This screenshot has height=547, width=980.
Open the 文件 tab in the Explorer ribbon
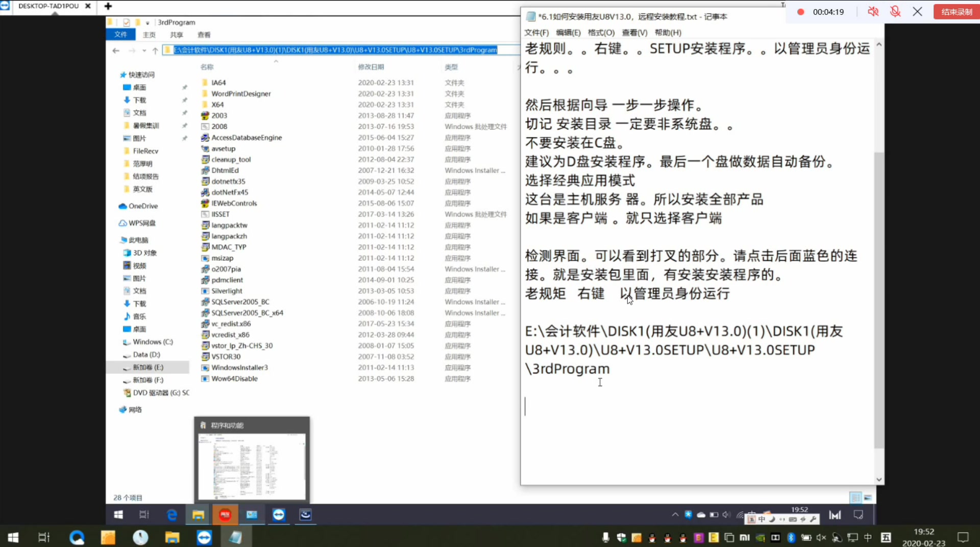120,34
